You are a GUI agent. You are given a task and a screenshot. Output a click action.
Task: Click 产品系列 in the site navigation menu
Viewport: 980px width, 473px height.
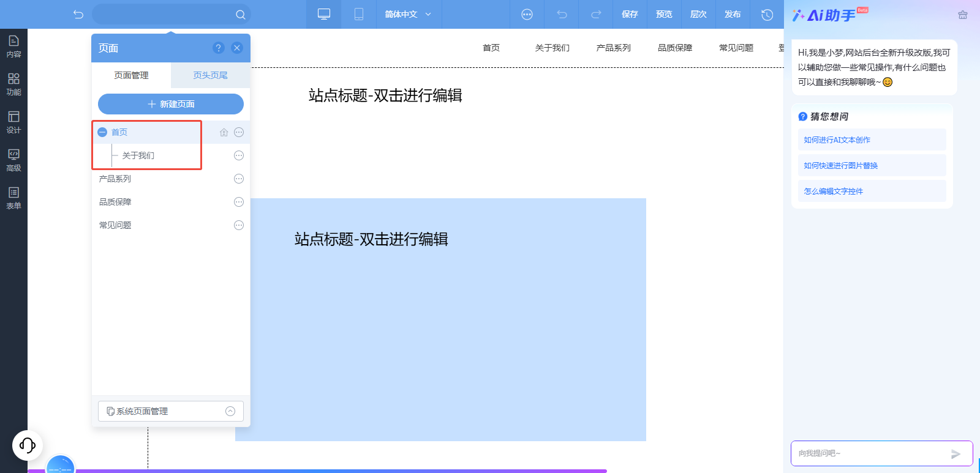pyautogui.click(x=614, y=48)
